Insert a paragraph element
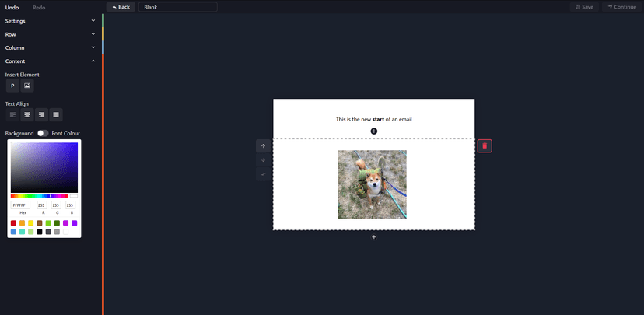Image resolution: width=644 pixels, height=315 pixels. pyautogui.click(x=12, y=86)
